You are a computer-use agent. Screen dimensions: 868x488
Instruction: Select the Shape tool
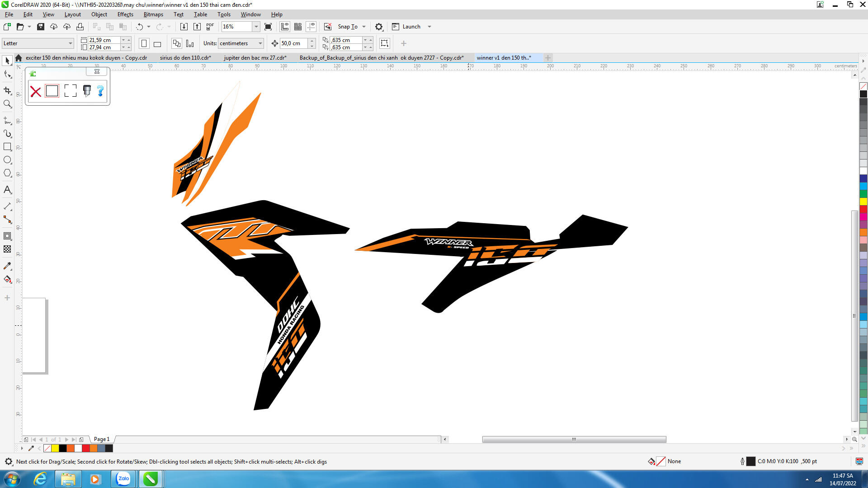[x=7, y=75]
